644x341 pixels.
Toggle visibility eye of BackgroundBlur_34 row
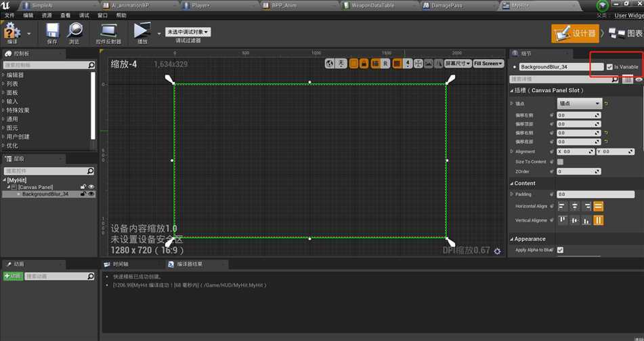[91, 194]
